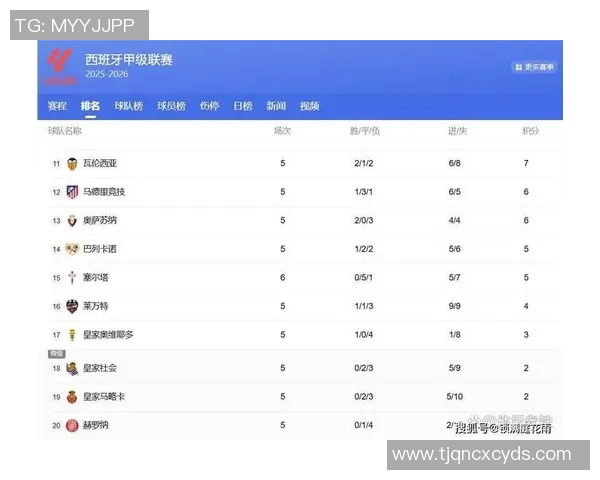Image resolution: width=600 pixels, height=480 pixels.
Task: Click the La Liga league logo
Action: coord(60,66)
